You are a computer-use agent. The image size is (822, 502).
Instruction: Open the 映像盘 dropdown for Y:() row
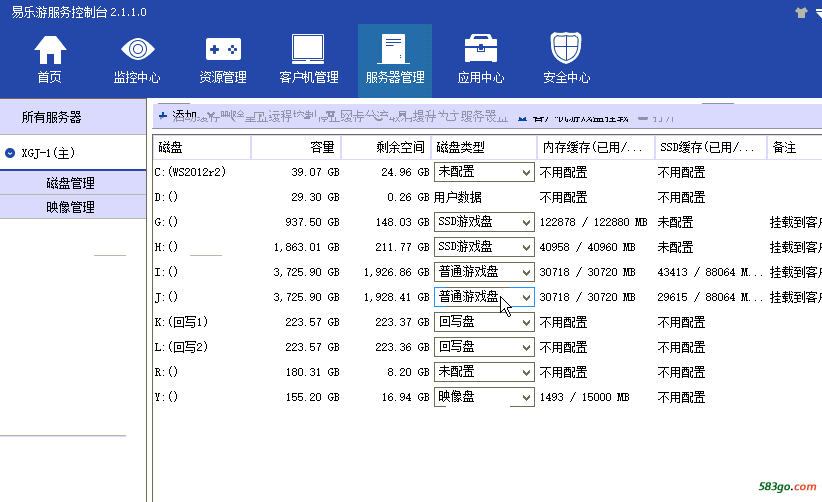[484, 397]
